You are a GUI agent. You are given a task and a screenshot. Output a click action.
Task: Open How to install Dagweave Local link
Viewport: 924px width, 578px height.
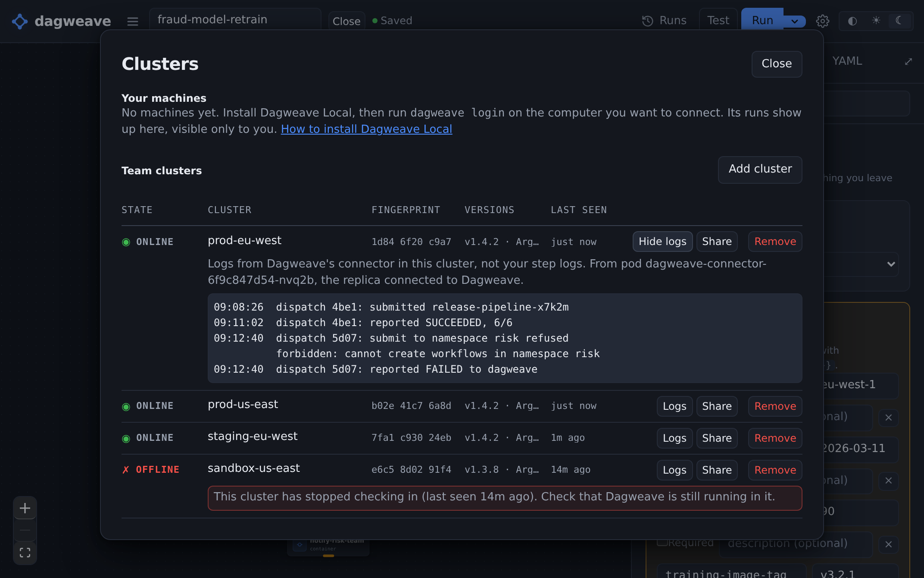tap(366, 129)
